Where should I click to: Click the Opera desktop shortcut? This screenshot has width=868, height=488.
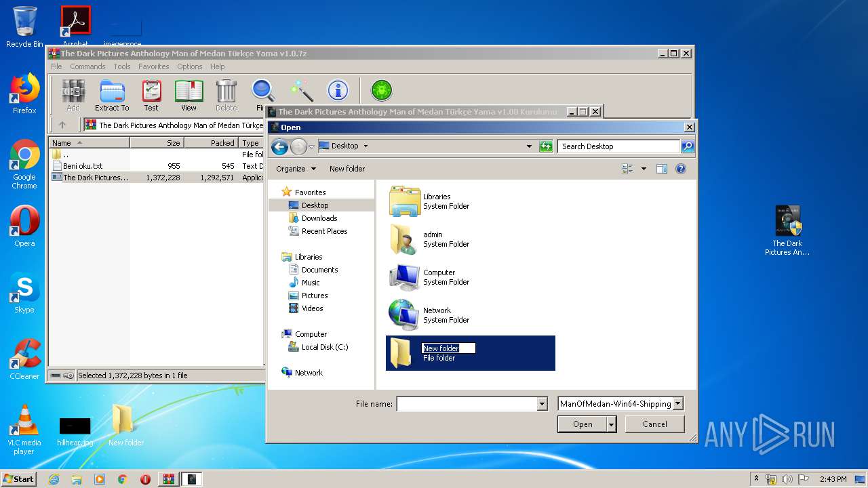[x=24, y=226]
